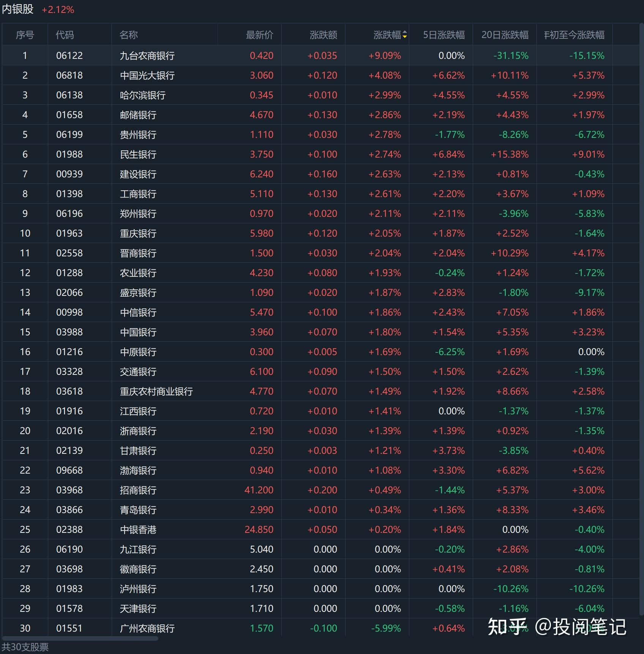This screenshot has width=644, height=654.
Task: Sort by the 涨跌幅 column arrow indicator
Action: coord(404,35)
